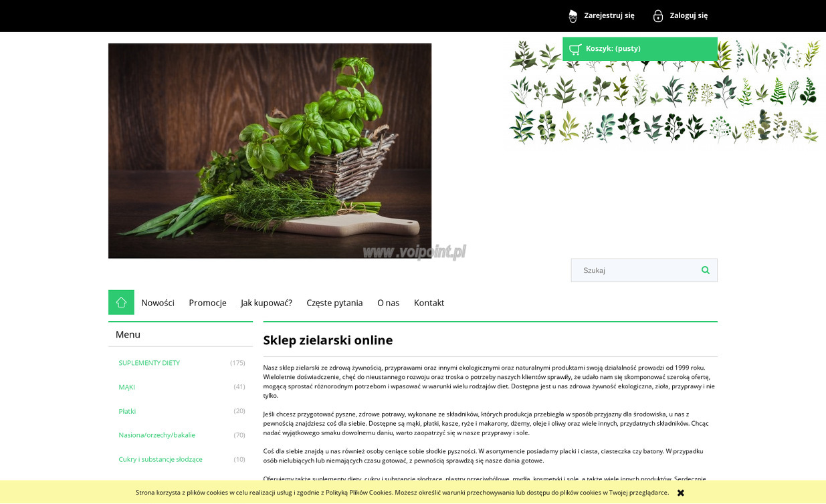Select Nasiona/orzechy/bakalie category

[157, 435]
